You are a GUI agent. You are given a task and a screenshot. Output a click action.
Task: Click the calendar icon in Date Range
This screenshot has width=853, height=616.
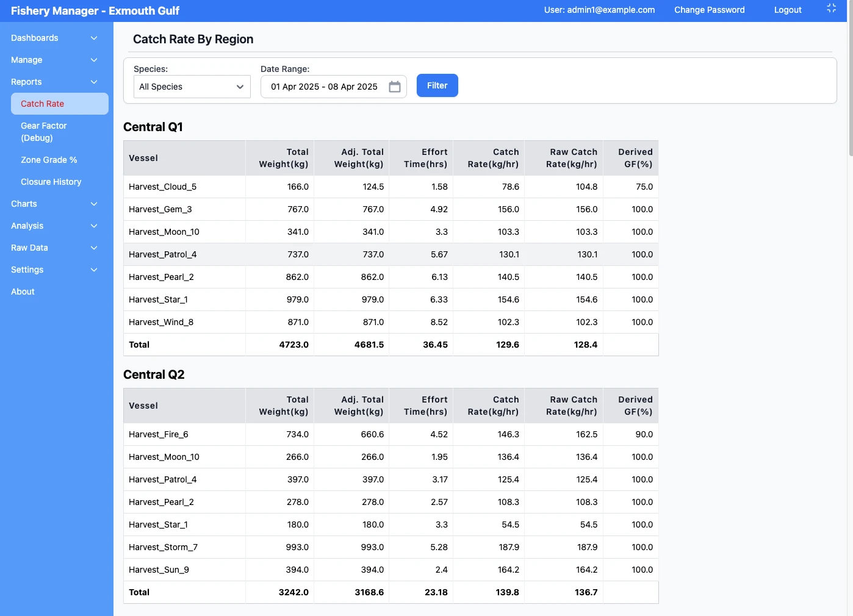point(395,87)
